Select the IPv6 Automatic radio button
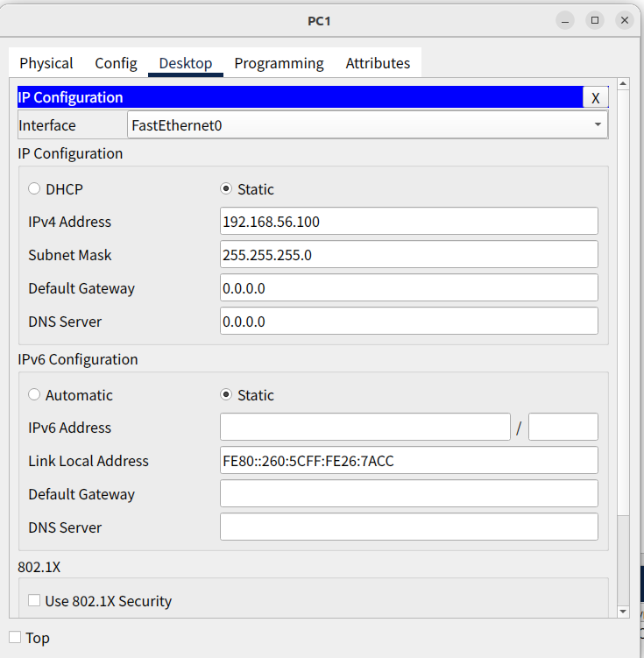This screenshot has width=644, height=658. tap(34, 394)
